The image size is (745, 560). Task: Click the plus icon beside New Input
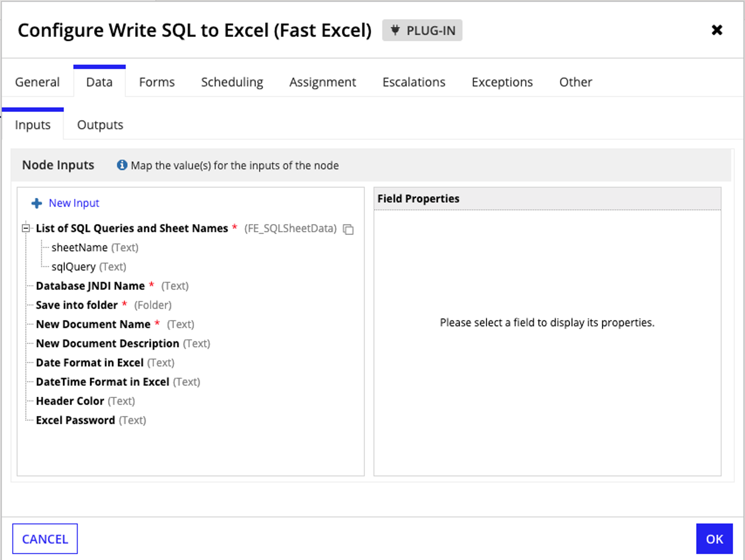[37, 203]
